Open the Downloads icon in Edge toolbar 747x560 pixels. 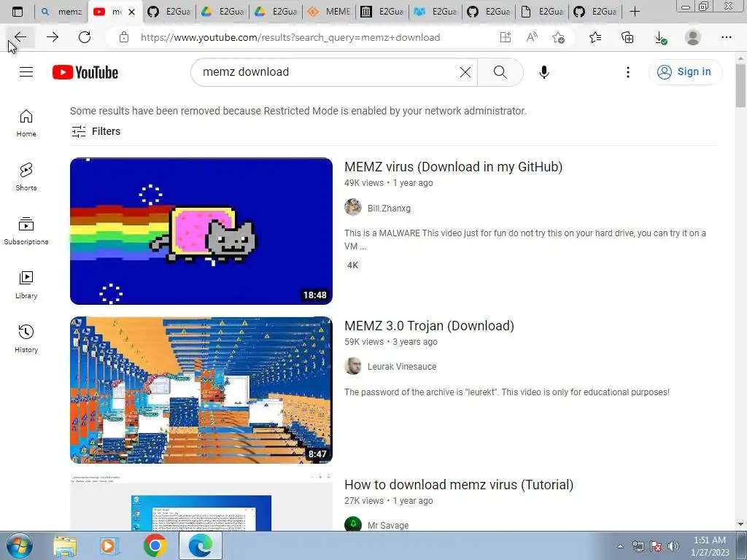[x=660, y=37]
